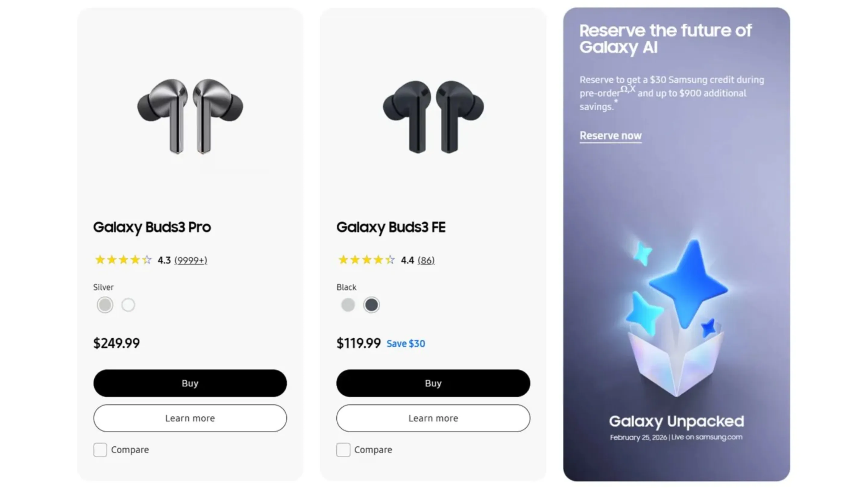Image resolution: width=868 pixels, height=488 pixels.
Task: Learn more about Galaxy Buds3 Pro
Action: coord(190,418)
